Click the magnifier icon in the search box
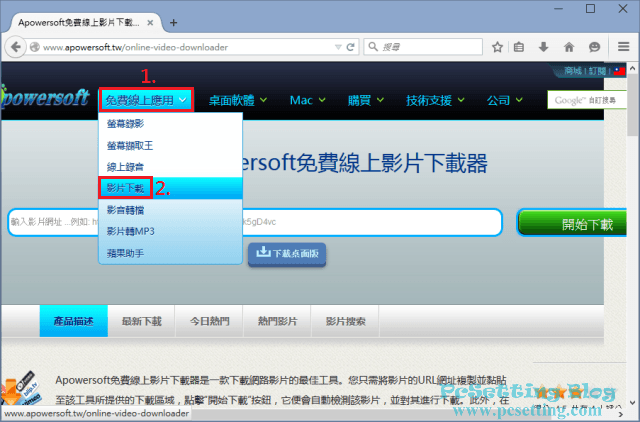The width and height of the screenshot is (640, 422). 373,47
